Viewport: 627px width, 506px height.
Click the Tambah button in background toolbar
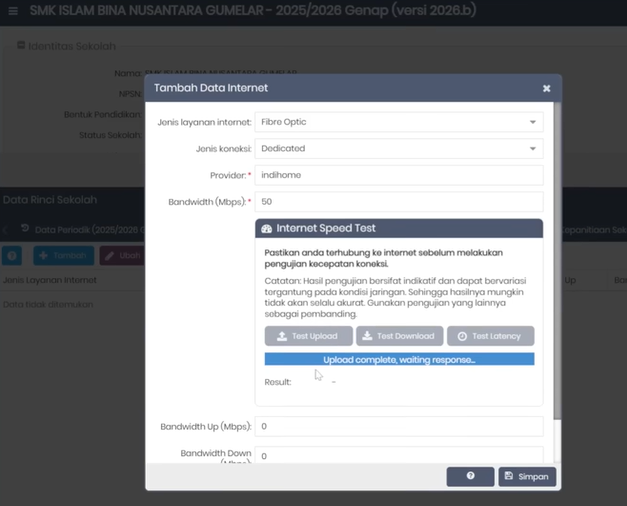pyautogui.click(x=64, y=256)
